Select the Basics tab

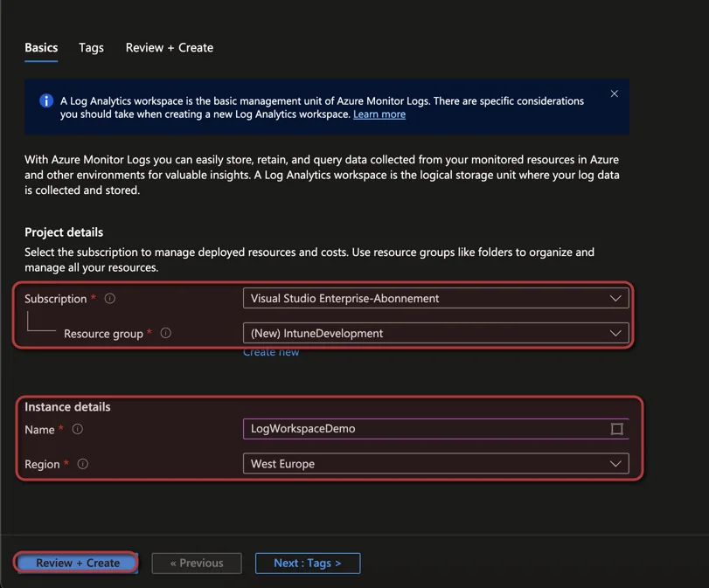point(41,47)
